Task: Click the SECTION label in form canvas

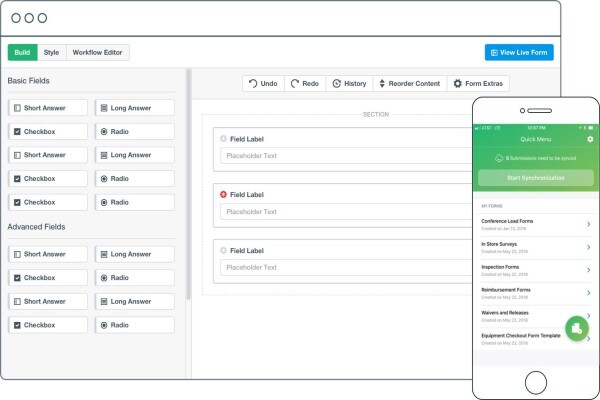Action: pyautogui.click(x=376, y=114)
